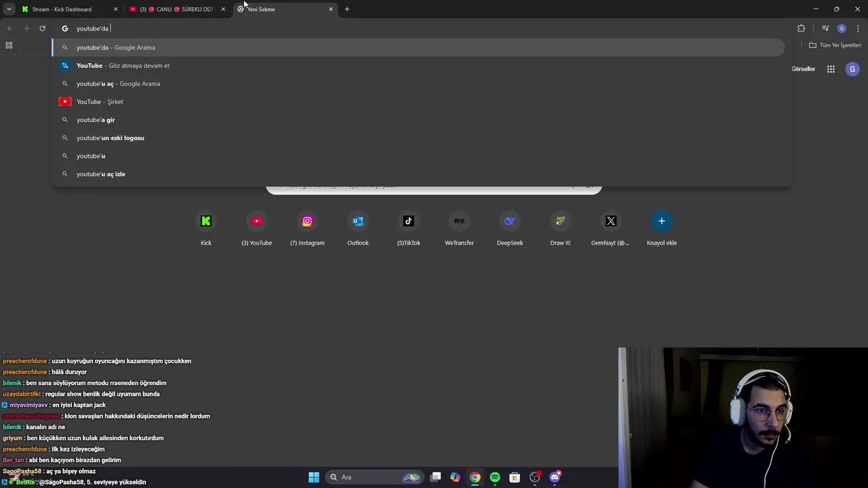Expand the tab search dropdown arrow
The image size is (868, 488).
click(9, 9)
